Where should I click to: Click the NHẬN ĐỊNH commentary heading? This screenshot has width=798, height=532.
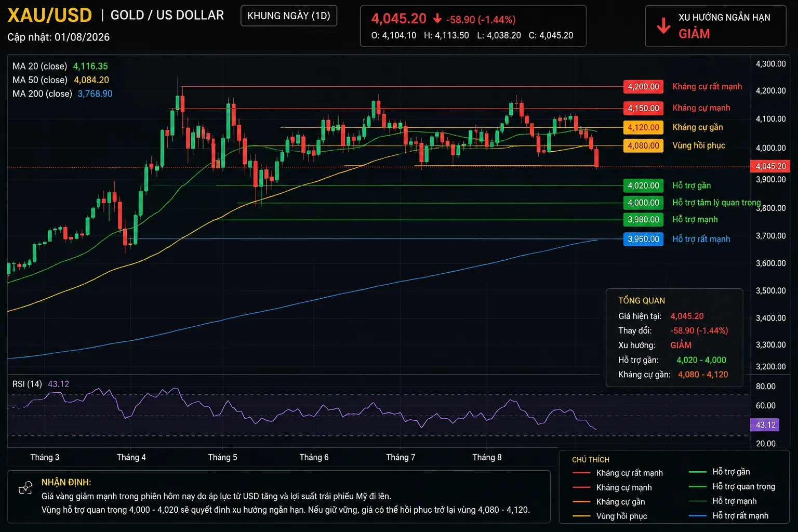[x=66, y=483]
